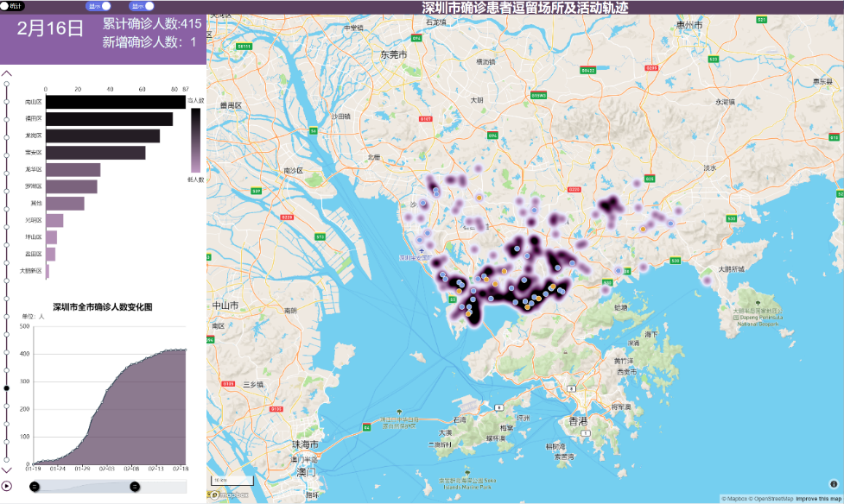This screenshot has height=504, width=844.
Task: Click the 南山区 bar in chart
Action: pyautogui.click(x=115, y=103)
